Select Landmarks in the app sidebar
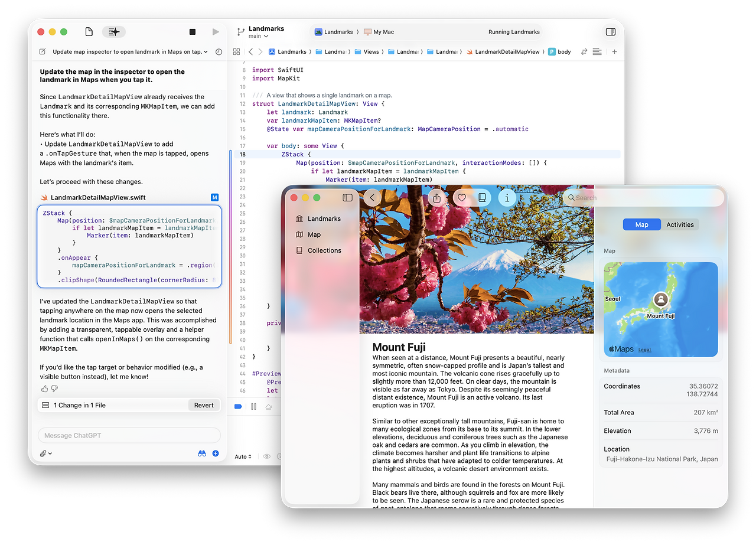Image resolution: width=756 pixels, height=545 pixels. click(318, 218)
